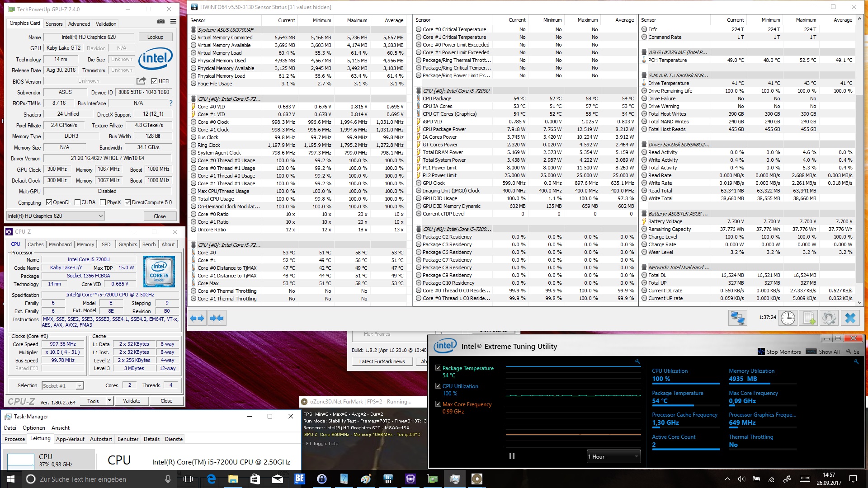Open the CPU-Z Mainboard tab

pos(60,244)
